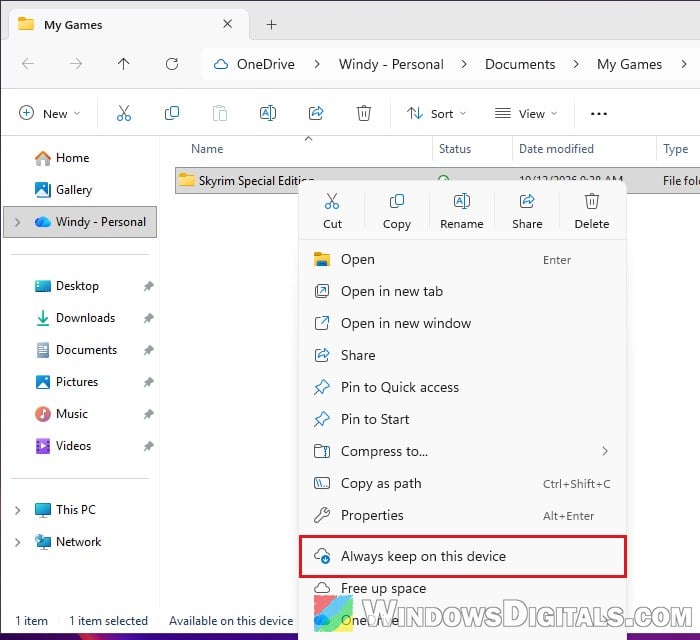
Task: Select Open from context menu
Action: point(462,259)
